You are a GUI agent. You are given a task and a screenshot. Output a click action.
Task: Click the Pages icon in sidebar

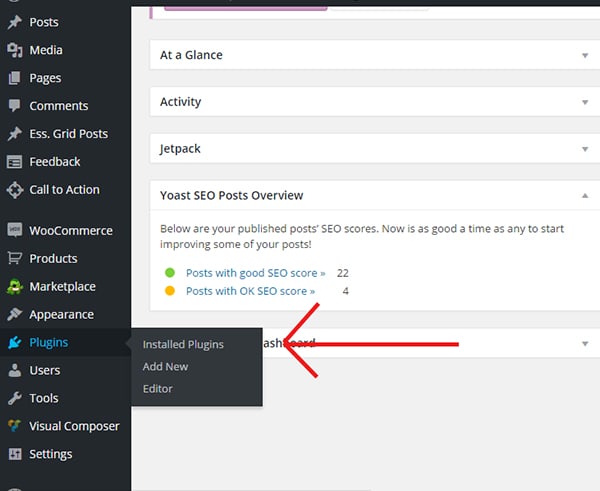[x=15, y=78]
